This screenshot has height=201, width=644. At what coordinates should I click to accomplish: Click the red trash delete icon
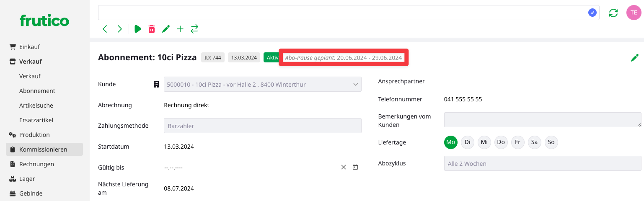[x=152, y=29]
